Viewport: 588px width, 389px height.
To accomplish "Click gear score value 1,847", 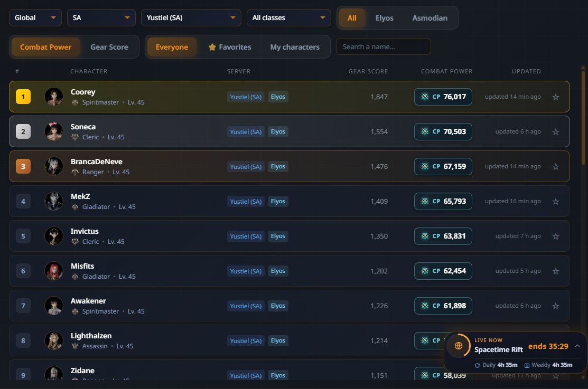I will [x=379, y=97].
